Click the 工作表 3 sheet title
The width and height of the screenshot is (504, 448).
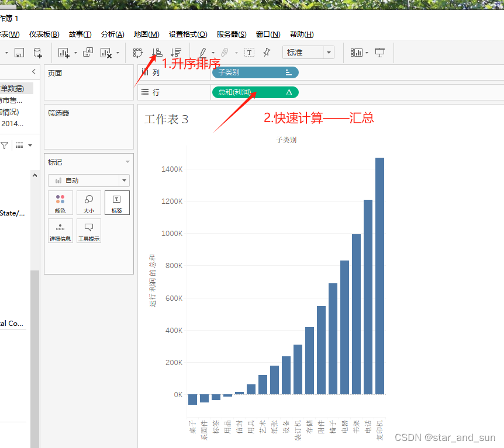(x=166, y=120)
